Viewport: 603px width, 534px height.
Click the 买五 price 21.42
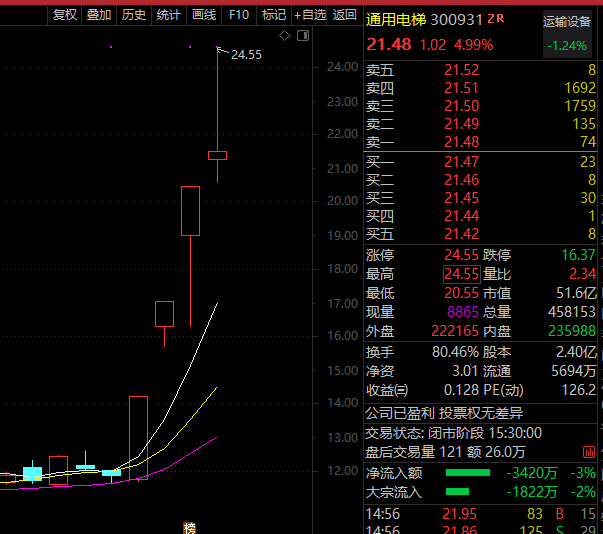pos(461,234)
